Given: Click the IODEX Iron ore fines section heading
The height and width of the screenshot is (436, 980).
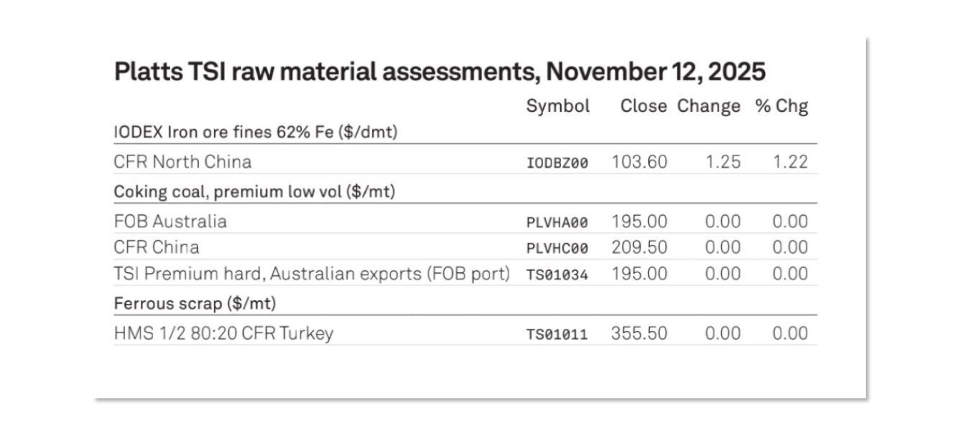Looking at the screenshot, I should [255, 132].
